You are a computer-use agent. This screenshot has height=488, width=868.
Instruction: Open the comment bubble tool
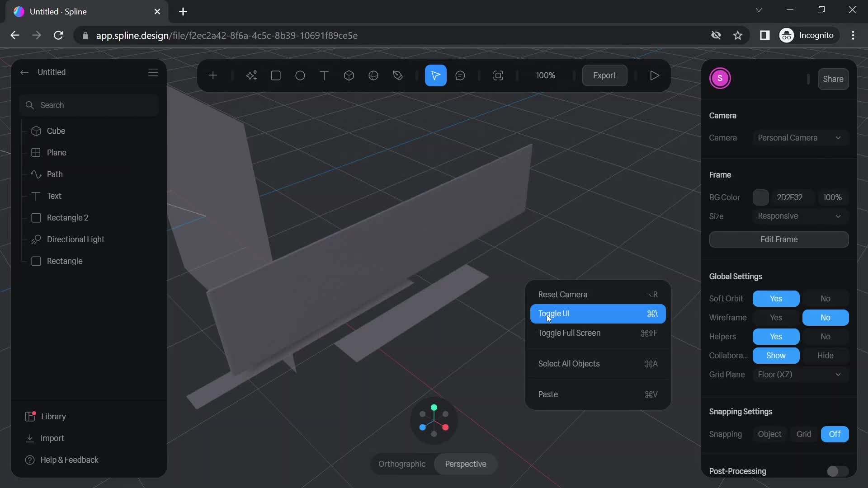(x=460, y=75)
